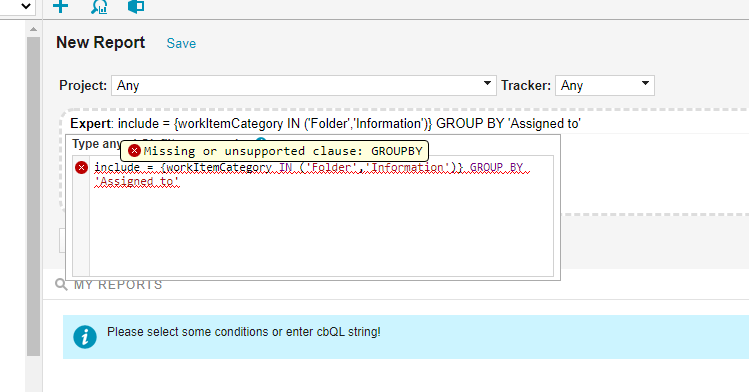Click the Save link
This screenshot has height=392, width=749.
pyautogui.click(x=181, y=43)
